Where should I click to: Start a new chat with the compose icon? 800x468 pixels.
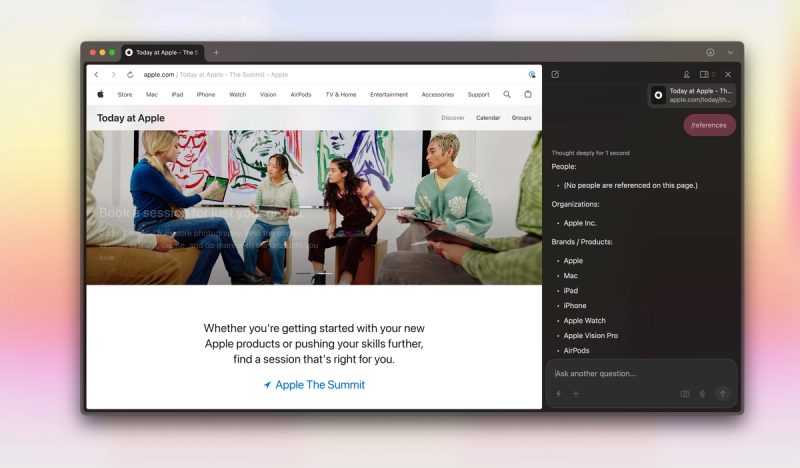pyautogui.click(x=556, y=75)
